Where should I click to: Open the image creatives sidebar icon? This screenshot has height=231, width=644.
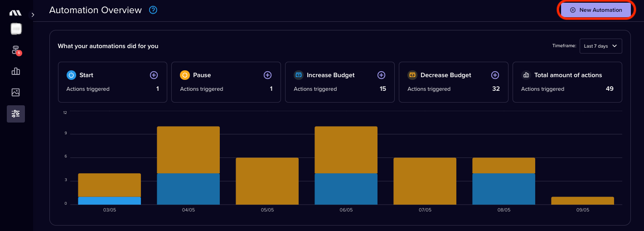point(16,92)
